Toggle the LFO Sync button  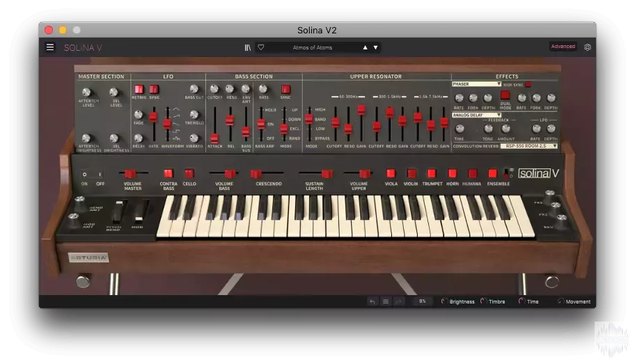click(x=154, y=89)
